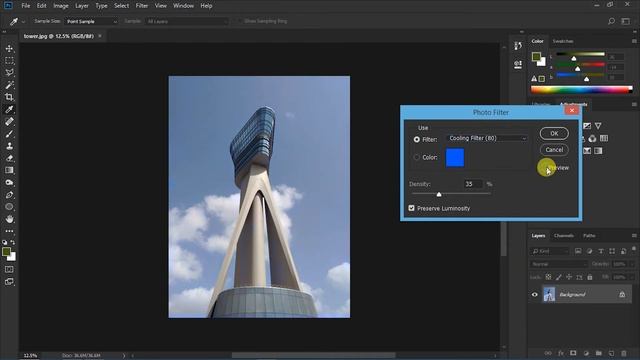Select the Clone Stamp tool
The width and height of the screenshot is (640, 360).
coord(9,146)
